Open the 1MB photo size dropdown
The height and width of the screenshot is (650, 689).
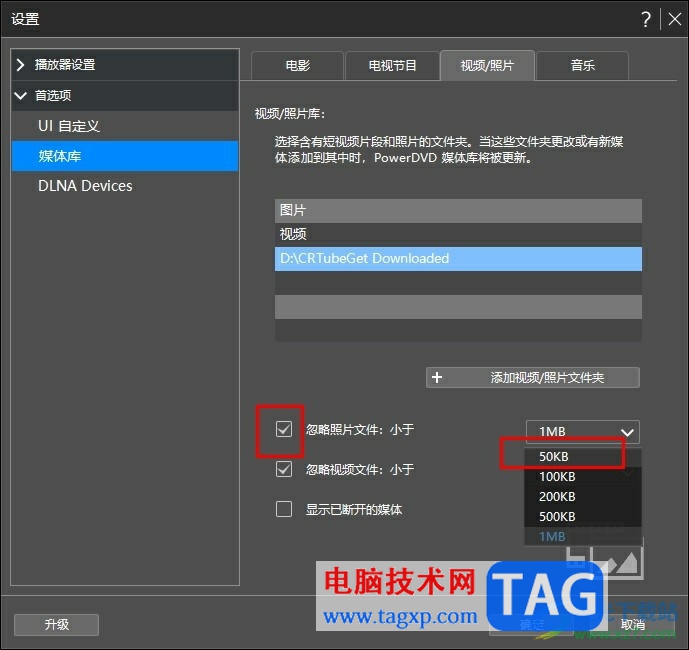[583, 432]
